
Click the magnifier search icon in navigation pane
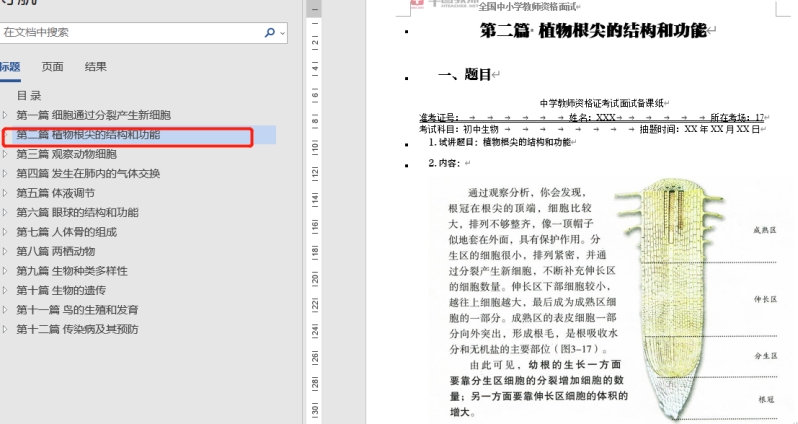[270, 32]
